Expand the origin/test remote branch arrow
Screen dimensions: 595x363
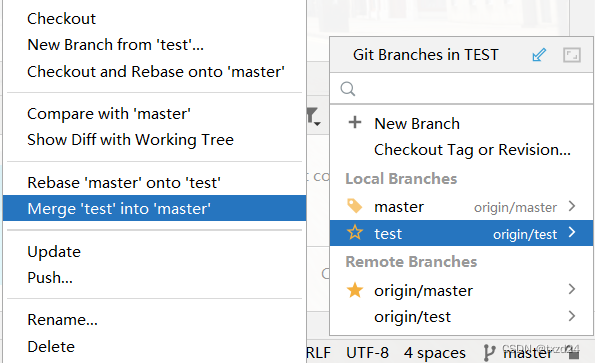tap(572, 316)
